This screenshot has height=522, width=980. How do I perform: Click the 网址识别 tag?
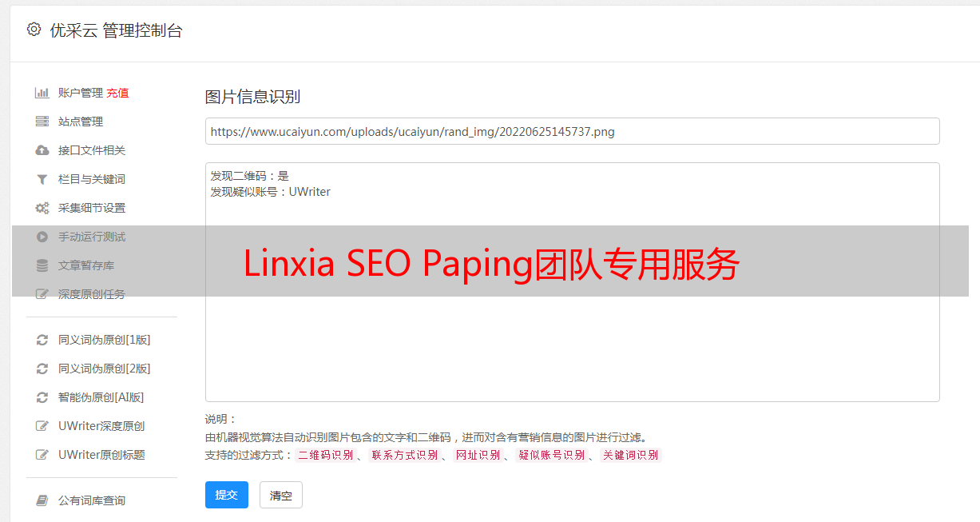point(478,455)
